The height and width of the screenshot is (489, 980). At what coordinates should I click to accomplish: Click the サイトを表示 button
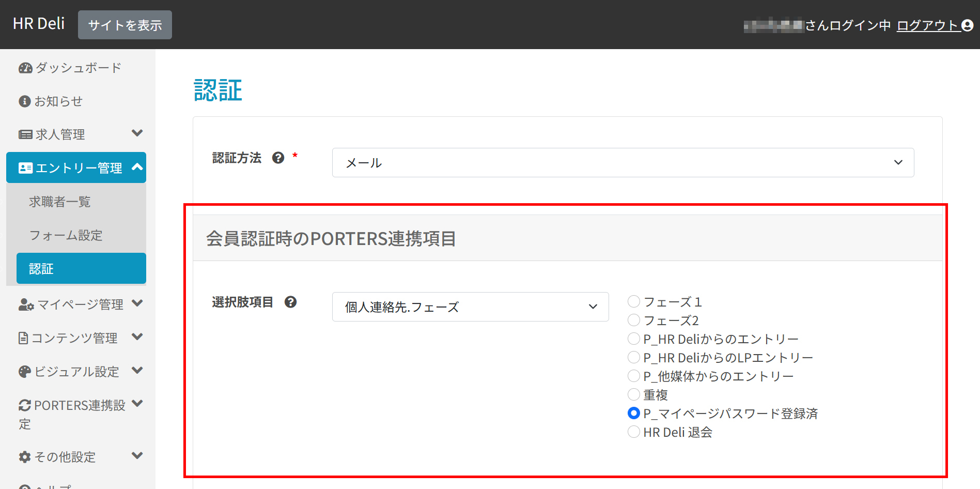point(125,25)
